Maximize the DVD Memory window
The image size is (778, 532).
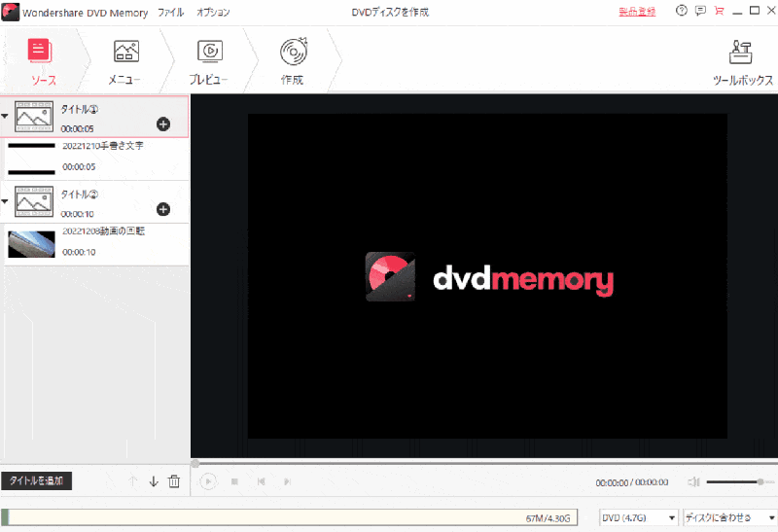click(x=755, y=11)
